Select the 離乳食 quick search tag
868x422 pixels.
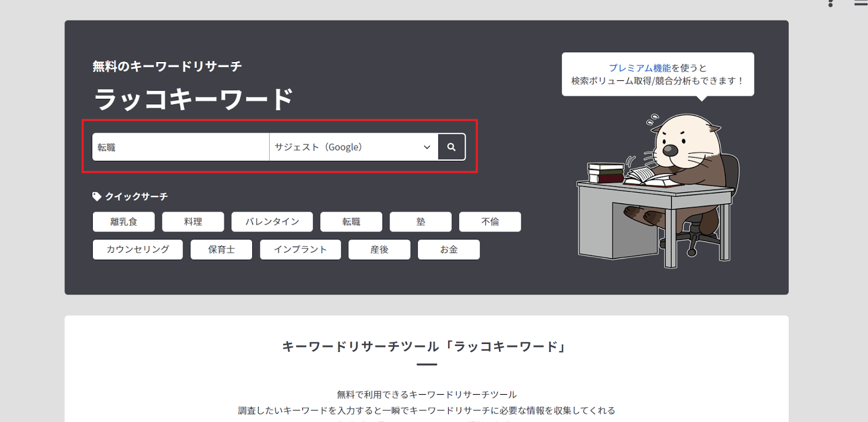tap(124, 222)
